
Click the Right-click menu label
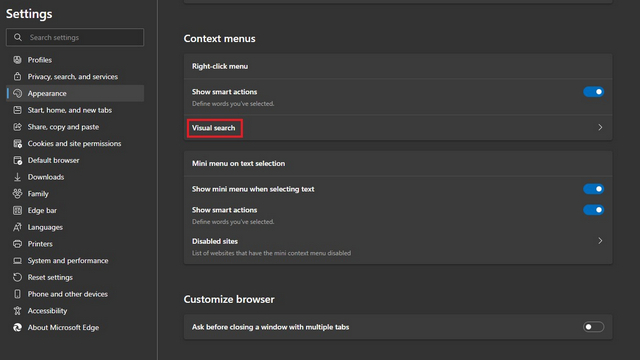pos(220,66)
